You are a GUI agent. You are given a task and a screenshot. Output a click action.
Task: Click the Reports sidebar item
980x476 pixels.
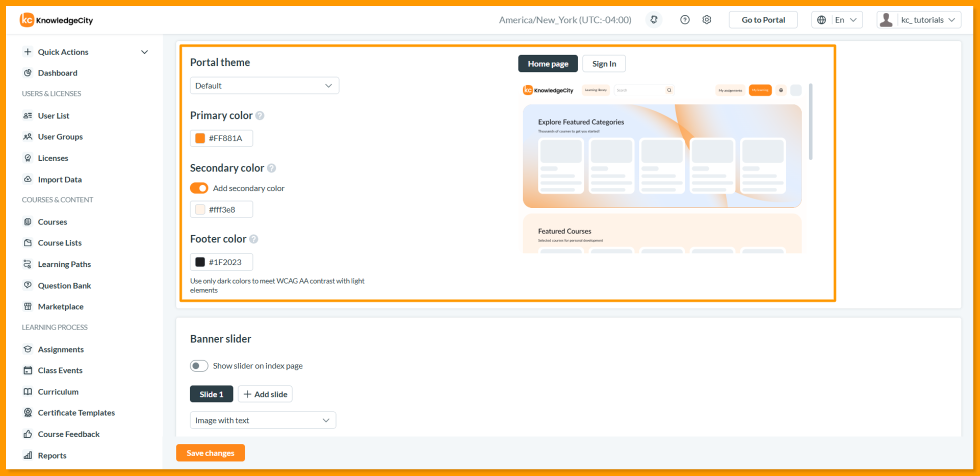point(52,456)
